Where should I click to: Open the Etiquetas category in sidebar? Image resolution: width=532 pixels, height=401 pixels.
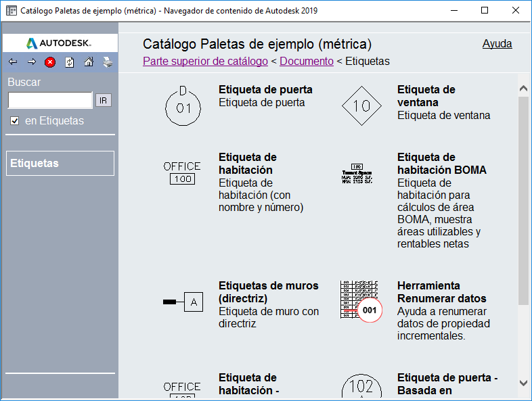pyautogui.click(x=60, y=163)
